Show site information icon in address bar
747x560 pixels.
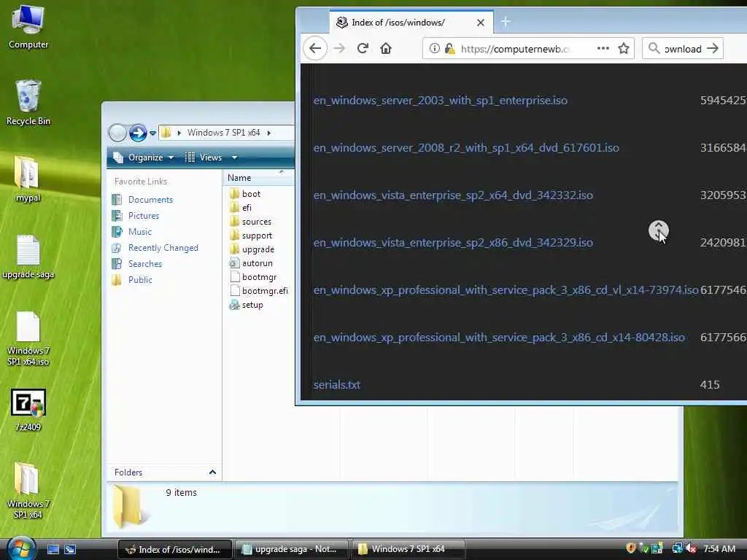coord(434,48)
